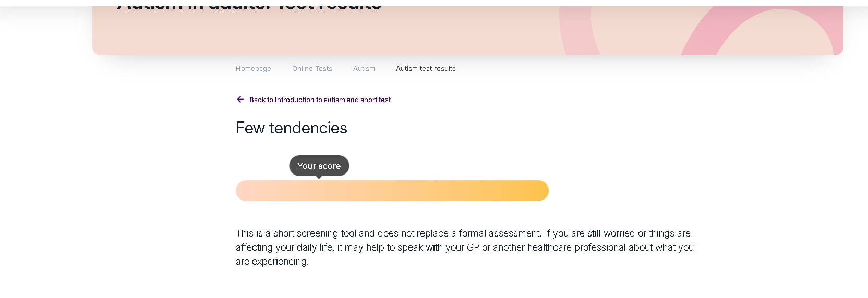Click the screening tool disclaimer paragraph
This screenshot has height=298, width=868.
464,247
